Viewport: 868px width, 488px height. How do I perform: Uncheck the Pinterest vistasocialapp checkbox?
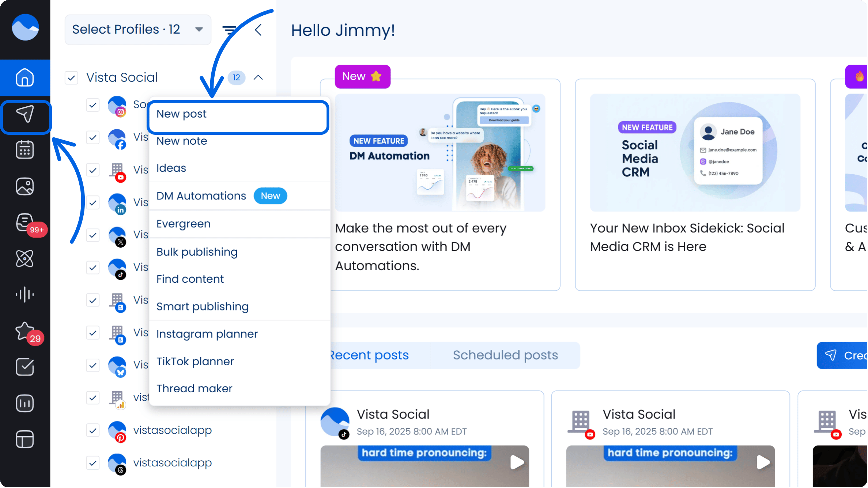pyautogui.click(x=93, y=431)
